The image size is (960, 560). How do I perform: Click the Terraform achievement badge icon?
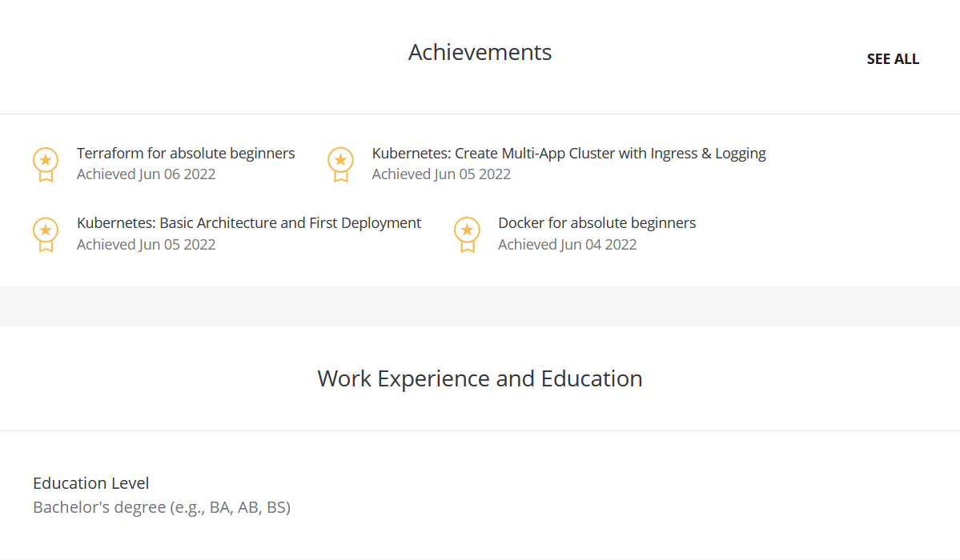(x=46, y=163)
